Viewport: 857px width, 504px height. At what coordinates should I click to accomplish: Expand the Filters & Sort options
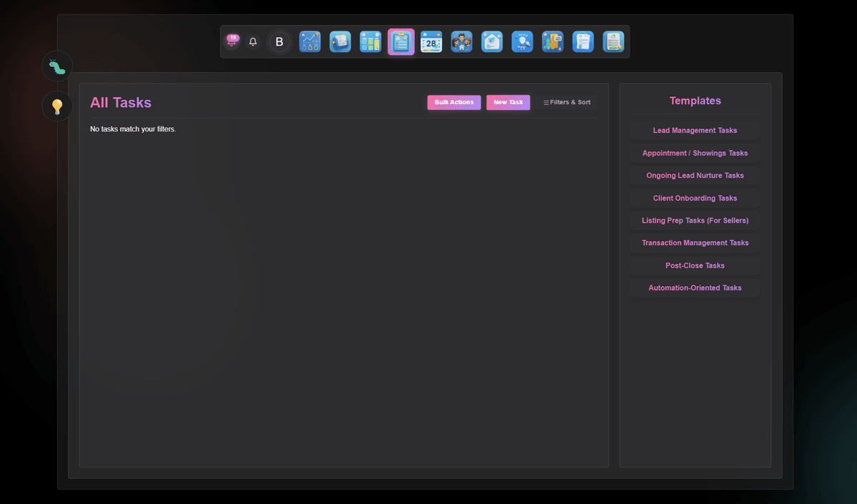coord(566,102)
